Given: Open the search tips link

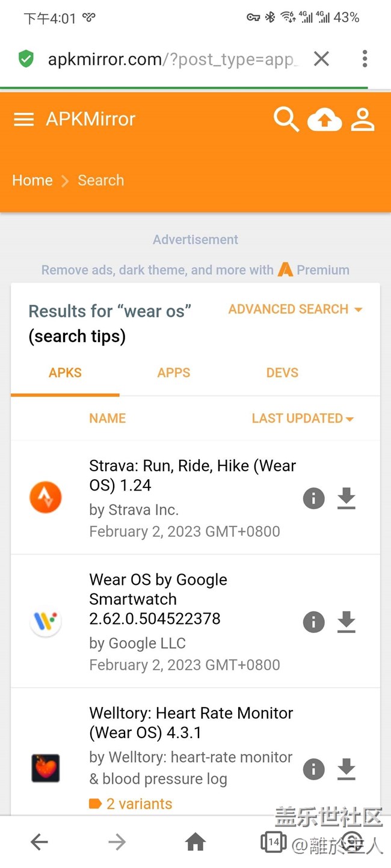Looking at the screenshot, I should coord(77,337).
